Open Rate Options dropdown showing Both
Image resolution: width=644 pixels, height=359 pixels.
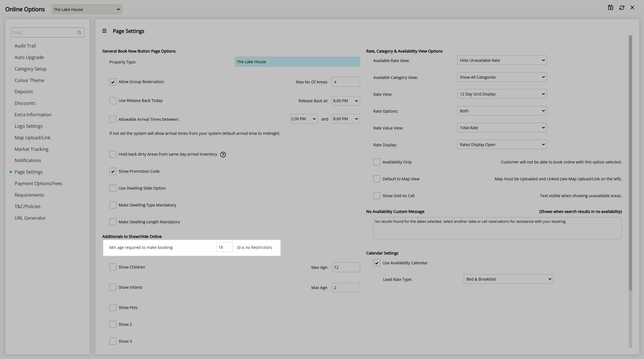502,111
